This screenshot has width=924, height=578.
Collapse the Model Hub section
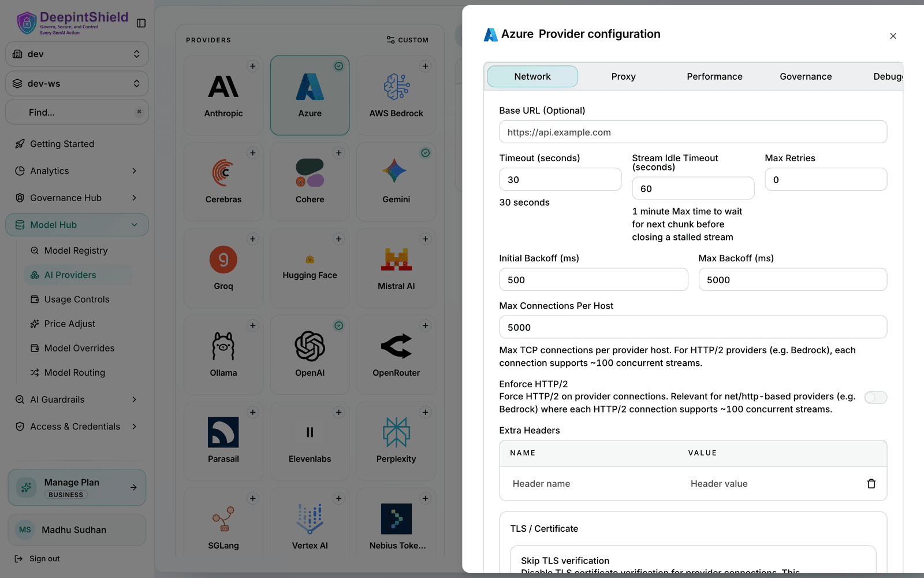(x=77, y=225)
